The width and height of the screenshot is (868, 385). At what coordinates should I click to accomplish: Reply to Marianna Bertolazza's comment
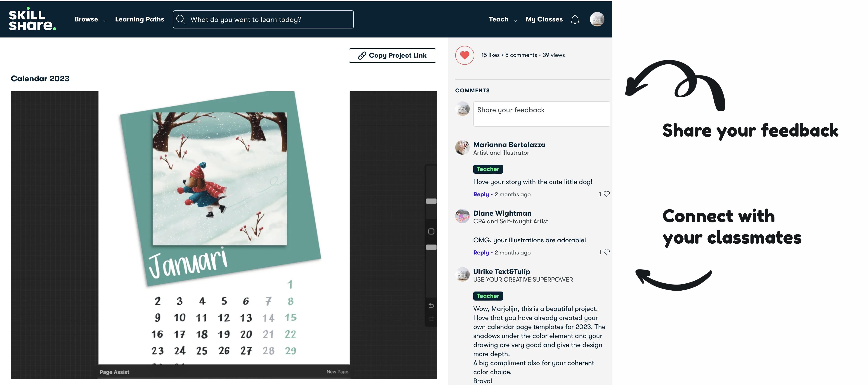coord(481,194)
